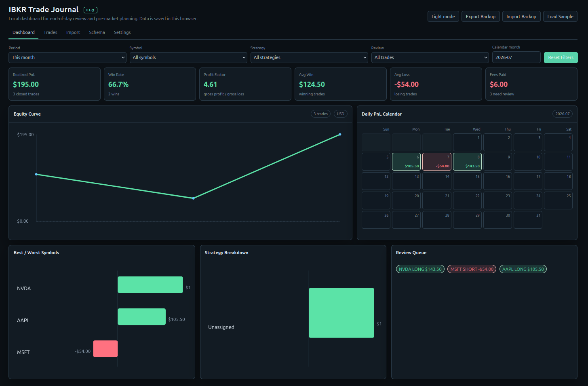Click the Export Backup button
The height and width of the screenshot is (386, 588).
coord(481,17)
